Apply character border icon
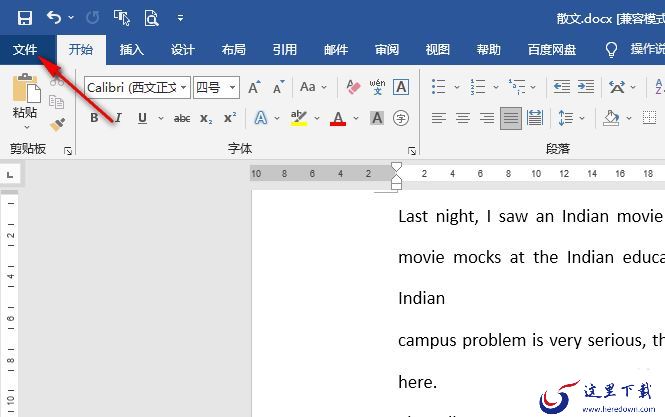665x417 pixels. point(401,87)
